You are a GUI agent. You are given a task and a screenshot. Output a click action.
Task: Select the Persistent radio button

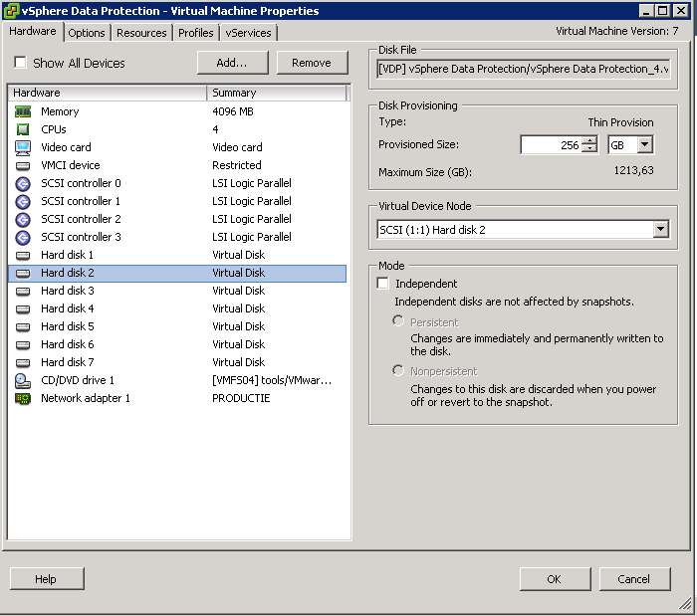tap(398, 321)
